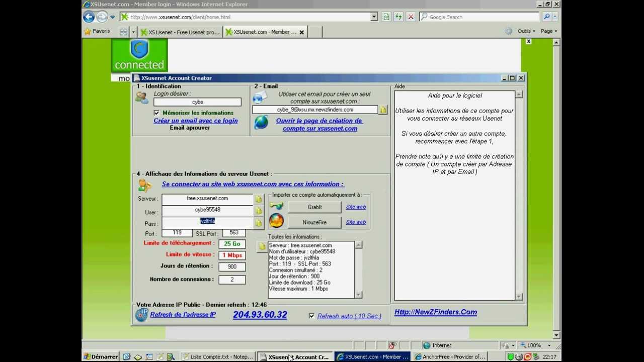Toggle Mémoriser les informations checkbox
This screenshot has width=644, height=362.
click(x=156, y=113)
